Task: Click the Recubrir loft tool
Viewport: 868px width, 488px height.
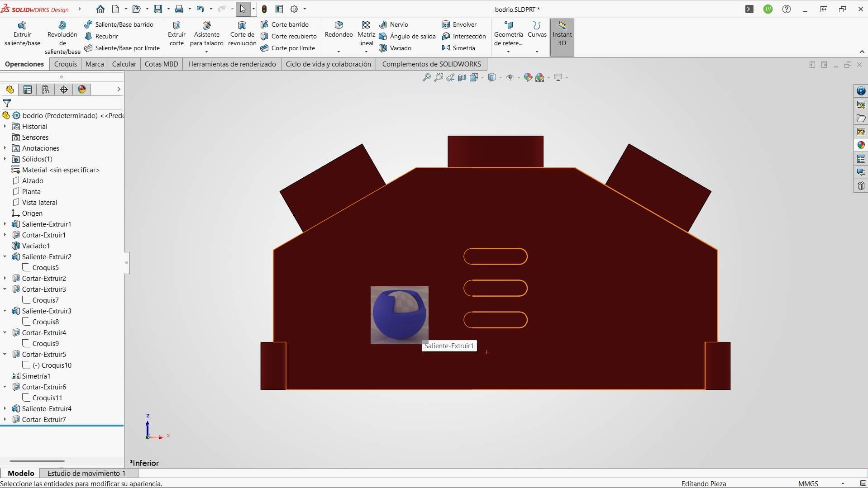Action: pos(101,36)
